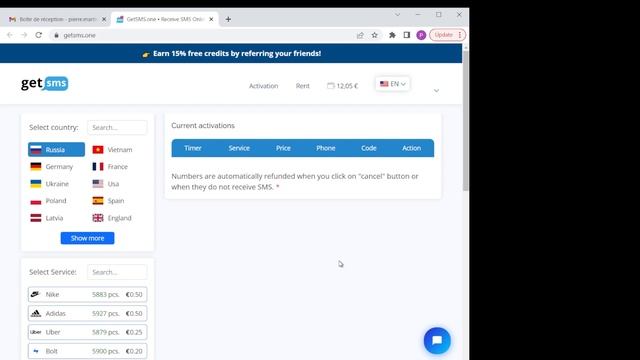Expand the account chevron menu
The width and height of the screenshot is (640, 360).
point(436,90)
